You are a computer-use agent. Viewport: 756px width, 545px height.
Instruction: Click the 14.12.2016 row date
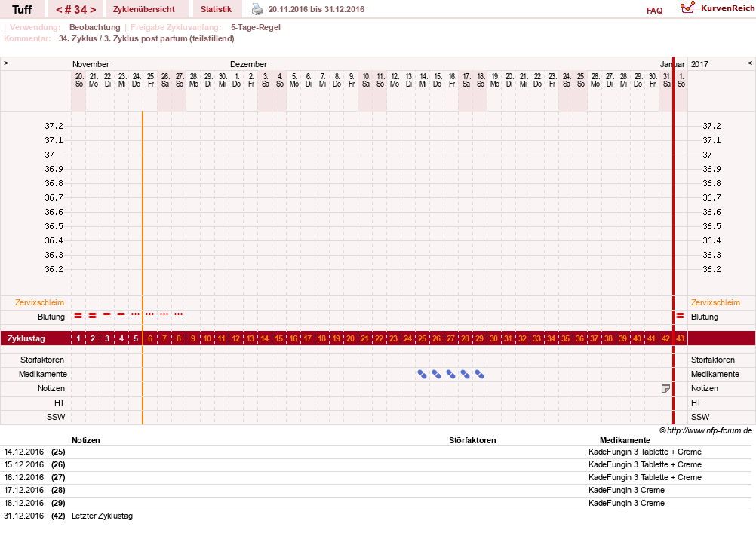point(24,452)
